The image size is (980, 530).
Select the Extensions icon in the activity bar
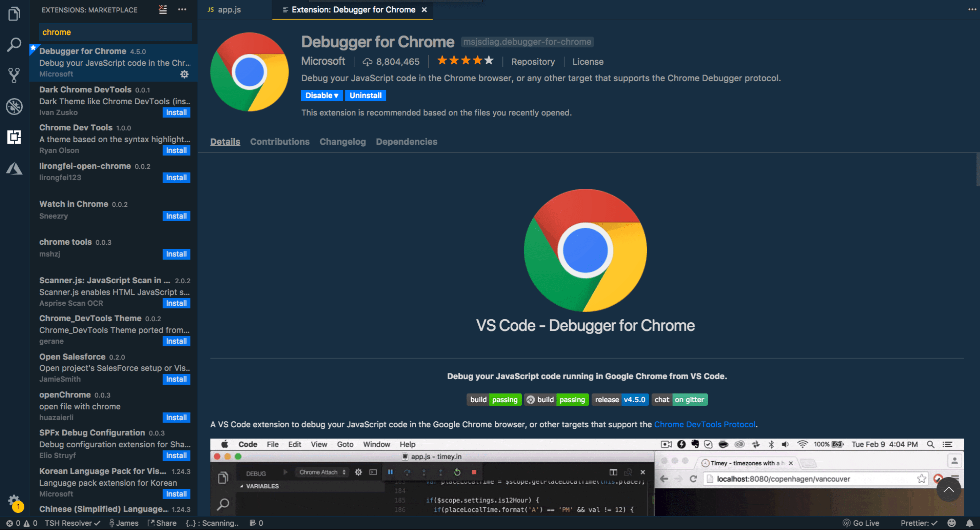[14, 137]
